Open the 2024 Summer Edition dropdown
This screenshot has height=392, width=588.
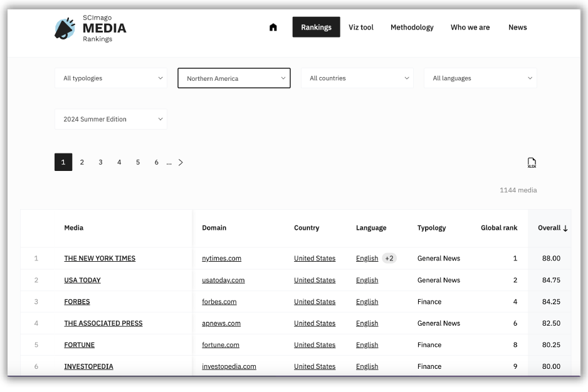[x=111, y=119]
